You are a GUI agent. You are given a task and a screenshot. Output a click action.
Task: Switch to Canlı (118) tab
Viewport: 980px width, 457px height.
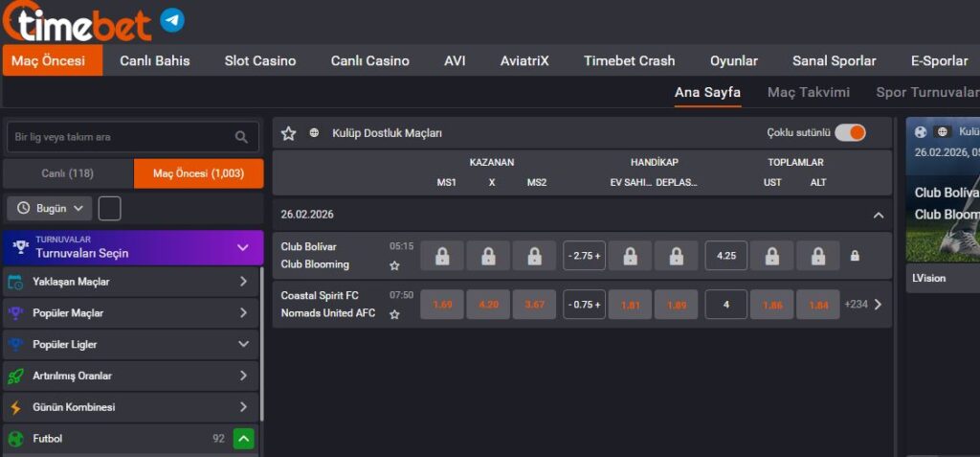click(68, 173)
